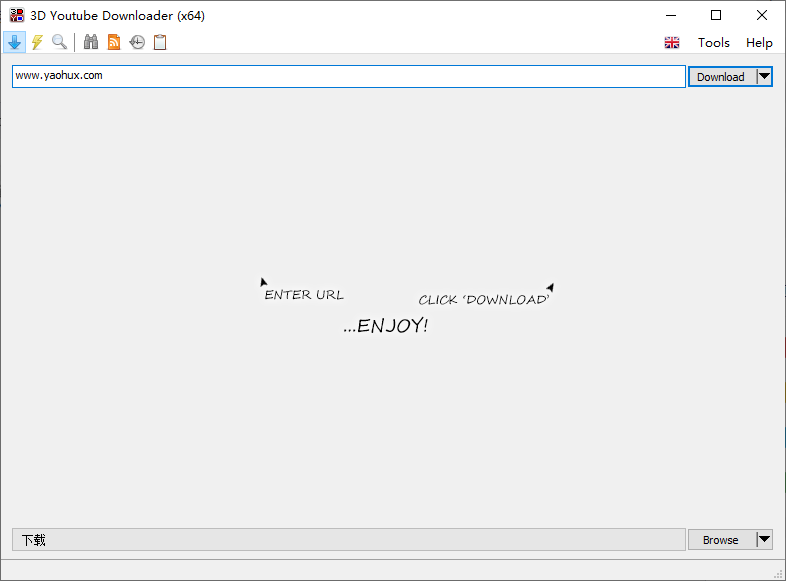
Task: Click the clipboard icon in the toolbar
Action: pos(160,42)
